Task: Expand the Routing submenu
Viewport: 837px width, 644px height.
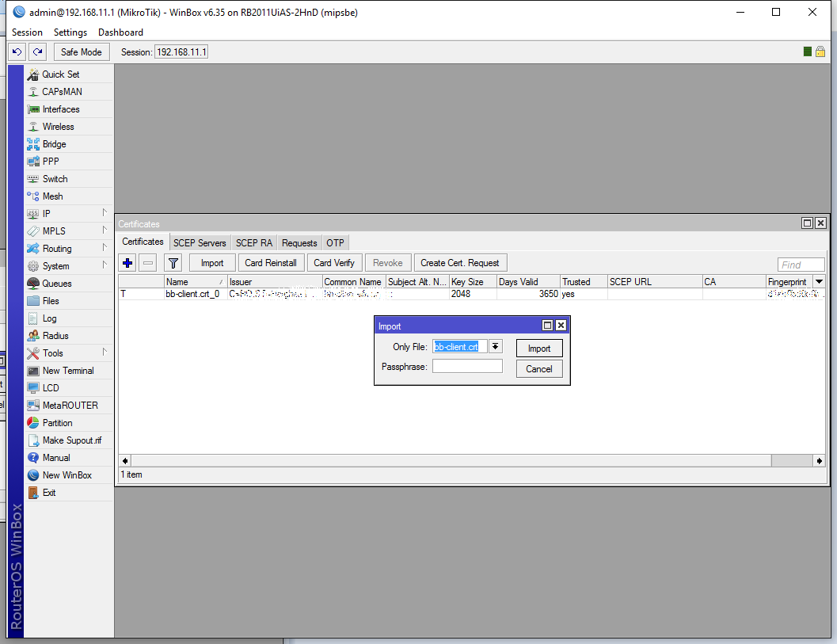Action: [x=105, y=248]
